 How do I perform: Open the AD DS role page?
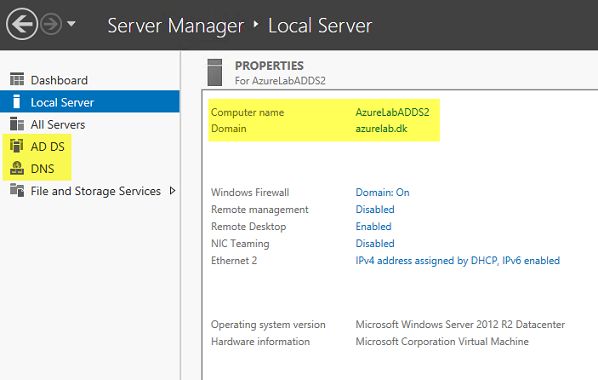(48, 147)
